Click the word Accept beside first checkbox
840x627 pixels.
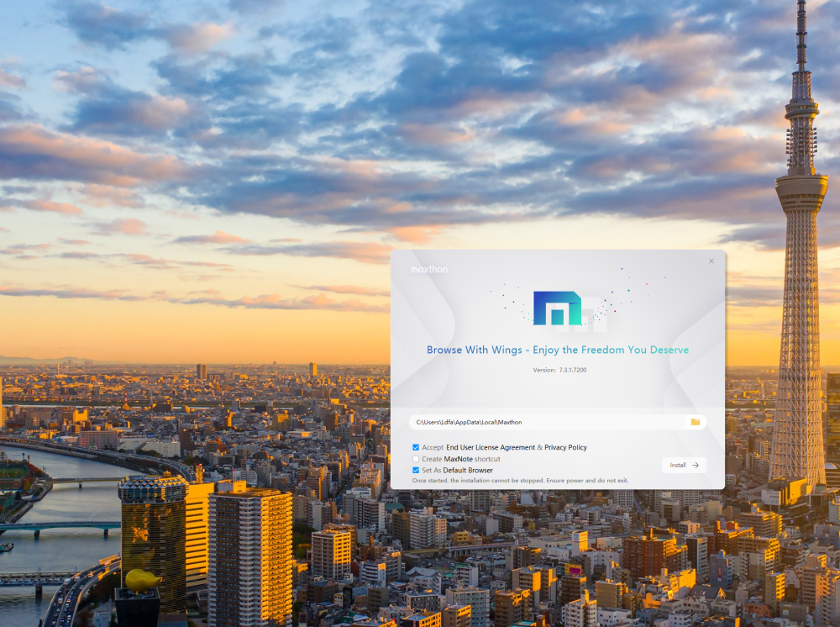tap(433, 448)
